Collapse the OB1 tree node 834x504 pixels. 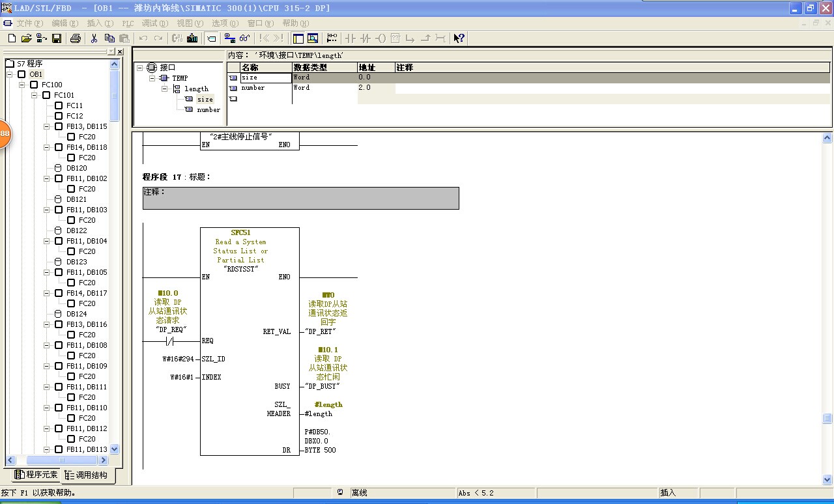point(10,74)
